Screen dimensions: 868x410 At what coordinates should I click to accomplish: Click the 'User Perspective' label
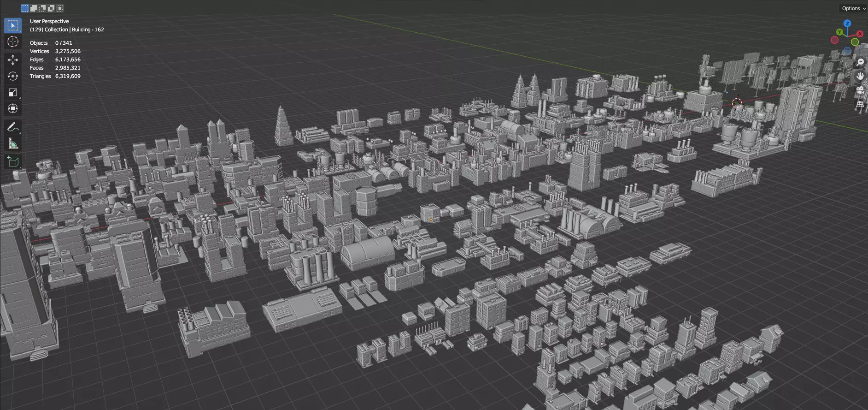pyautogui.click(x=49, y=21)
